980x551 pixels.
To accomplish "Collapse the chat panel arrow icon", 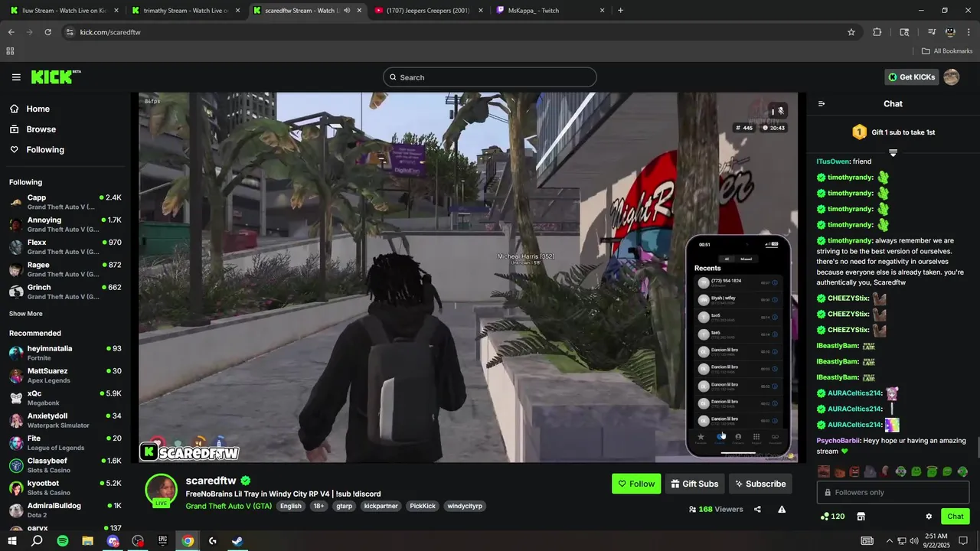I will (822, 104).
